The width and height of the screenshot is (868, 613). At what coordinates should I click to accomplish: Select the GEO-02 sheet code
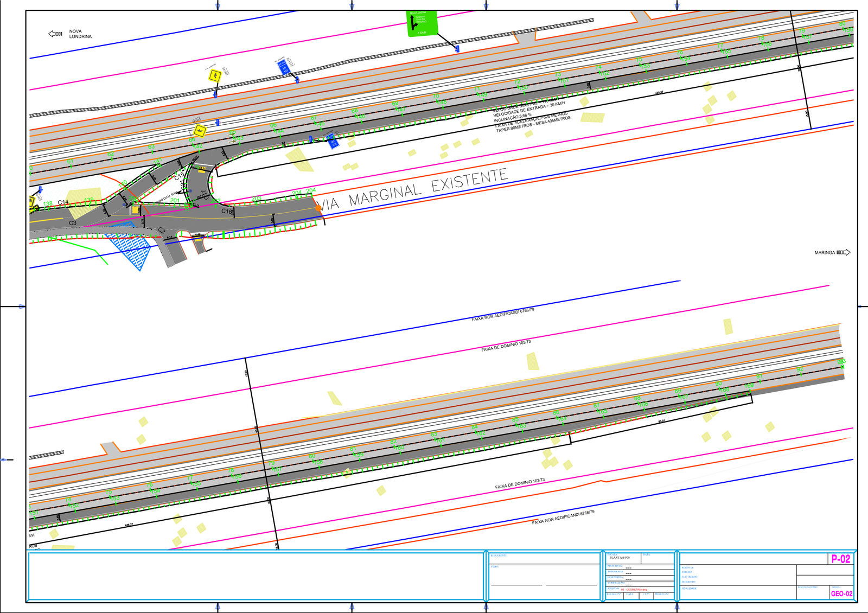tap(841, 594)
